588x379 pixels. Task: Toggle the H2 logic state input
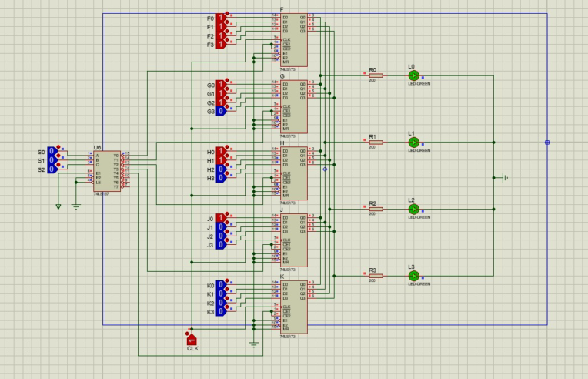[221, 169]
